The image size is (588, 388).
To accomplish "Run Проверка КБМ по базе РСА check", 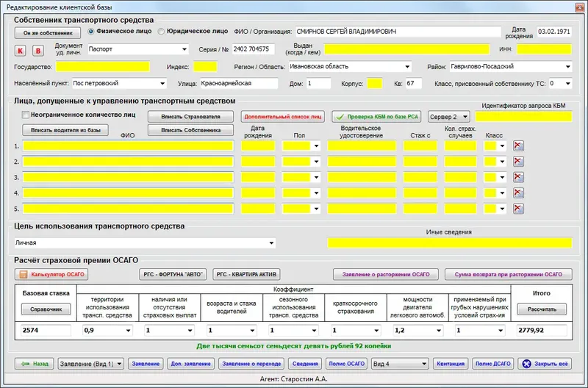I will [378, 117].
